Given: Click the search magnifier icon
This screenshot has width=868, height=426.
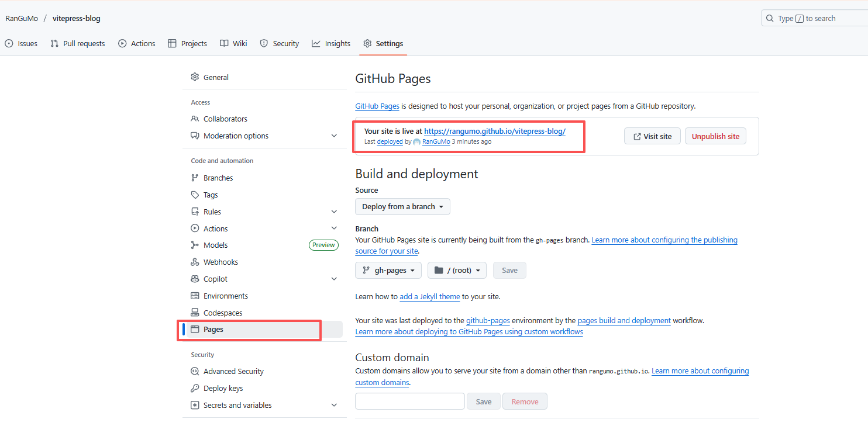Looking at the screenshot, I should click(770, 19).
